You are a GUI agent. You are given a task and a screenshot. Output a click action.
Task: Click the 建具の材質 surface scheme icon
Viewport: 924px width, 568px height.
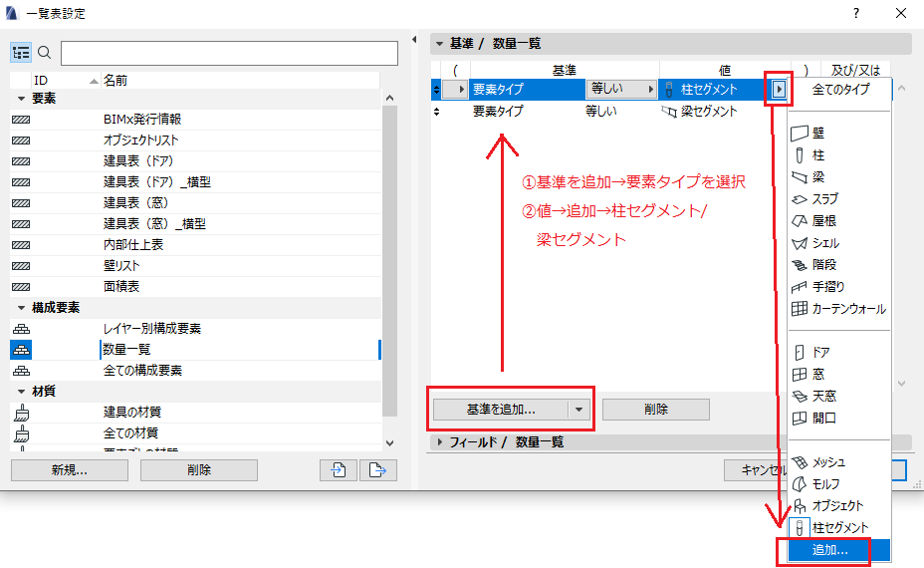pyautogui.click(x=21, y=413)
